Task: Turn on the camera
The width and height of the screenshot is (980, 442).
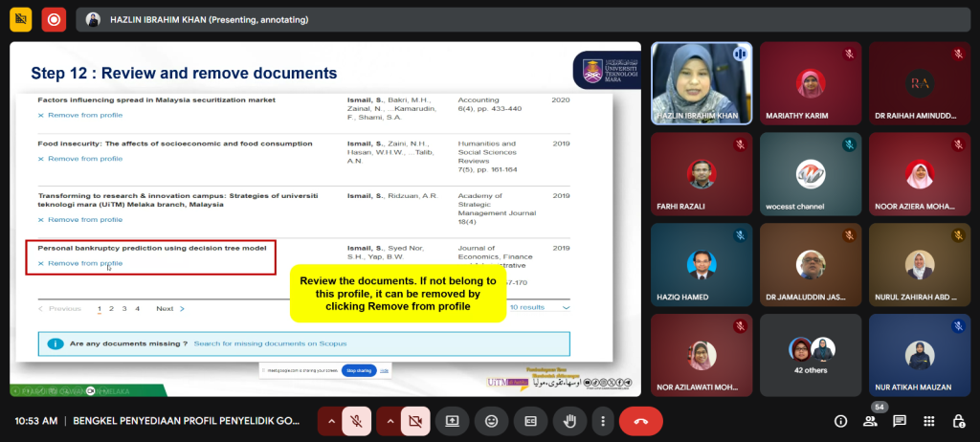Action: click(414, 420)
